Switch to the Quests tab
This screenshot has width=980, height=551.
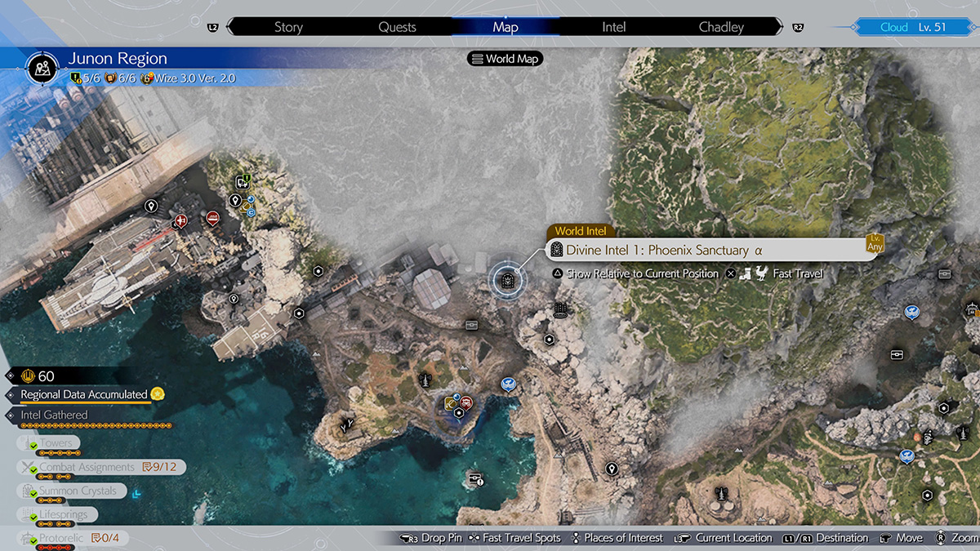tap(398, 27)
